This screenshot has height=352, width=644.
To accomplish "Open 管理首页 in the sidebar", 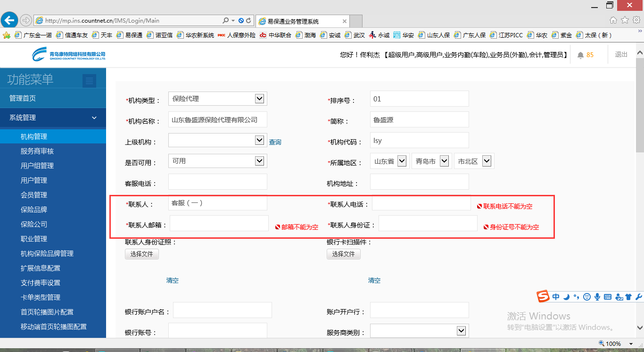I will [x=53, y=98].
